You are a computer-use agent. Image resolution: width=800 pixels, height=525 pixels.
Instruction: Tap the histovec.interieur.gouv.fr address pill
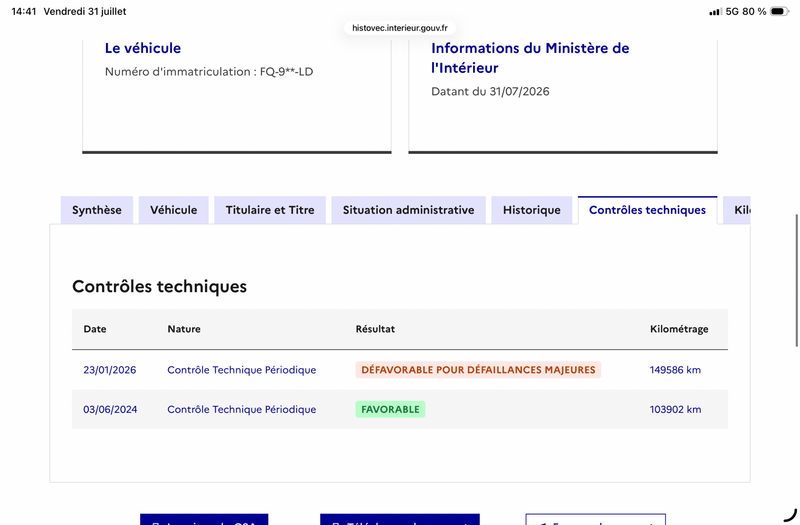point(400,28)
